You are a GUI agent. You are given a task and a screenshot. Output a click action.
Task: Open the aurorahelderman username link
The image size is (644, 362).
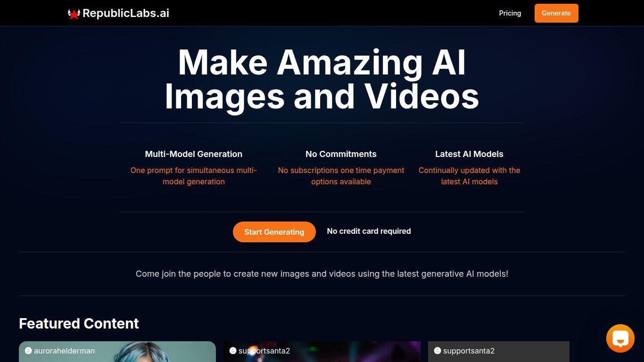pos(64,351)
